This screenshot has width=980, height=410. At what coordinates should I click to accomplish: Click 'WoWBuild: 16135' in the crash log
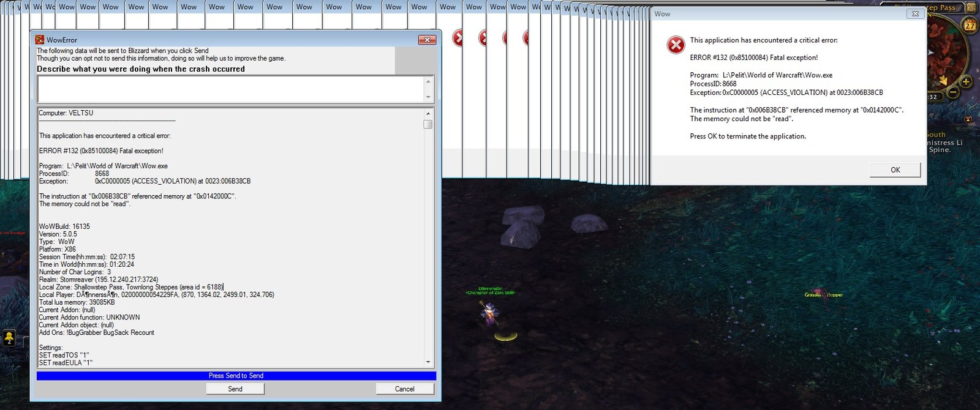[x=64, y=226]
